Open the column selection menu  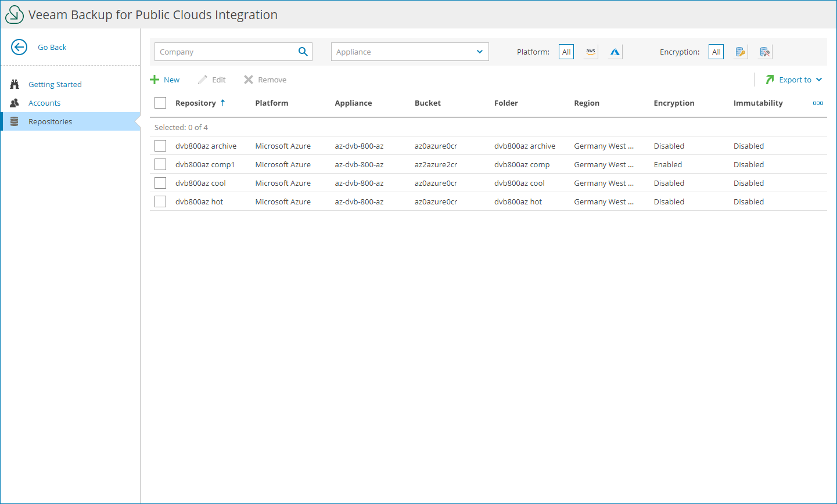(x=818, y=103)
